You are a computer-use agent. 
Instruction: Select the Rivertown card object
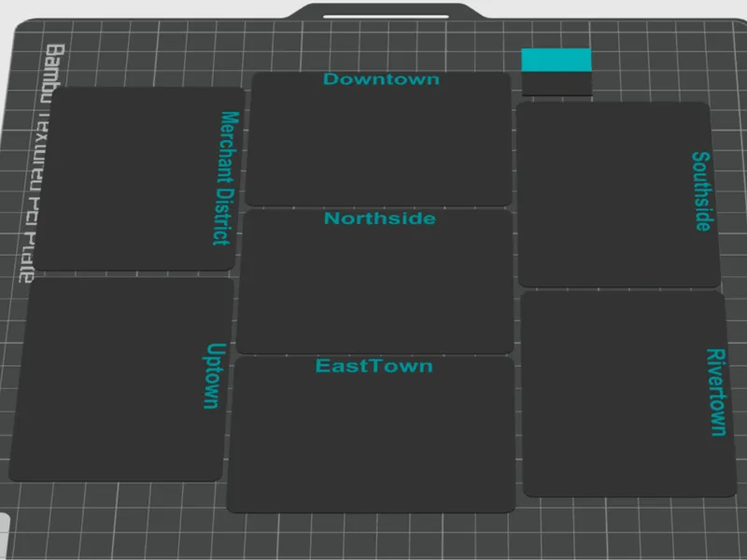point(628,394)
